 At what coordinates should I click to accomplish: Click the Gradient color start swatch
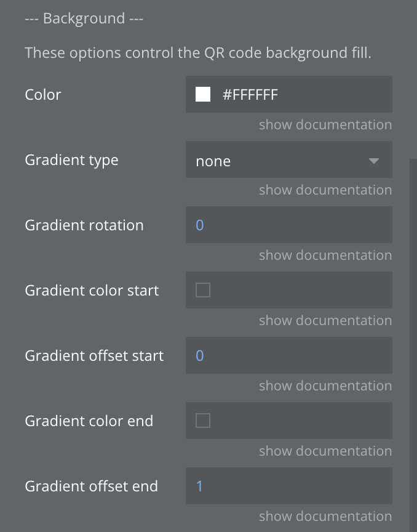(203, 290)
